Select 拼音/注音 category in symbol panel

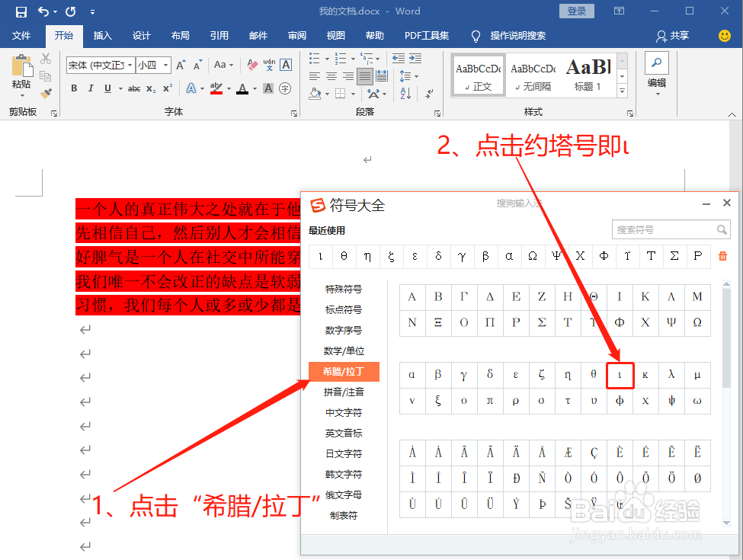(x=344, y=392)
